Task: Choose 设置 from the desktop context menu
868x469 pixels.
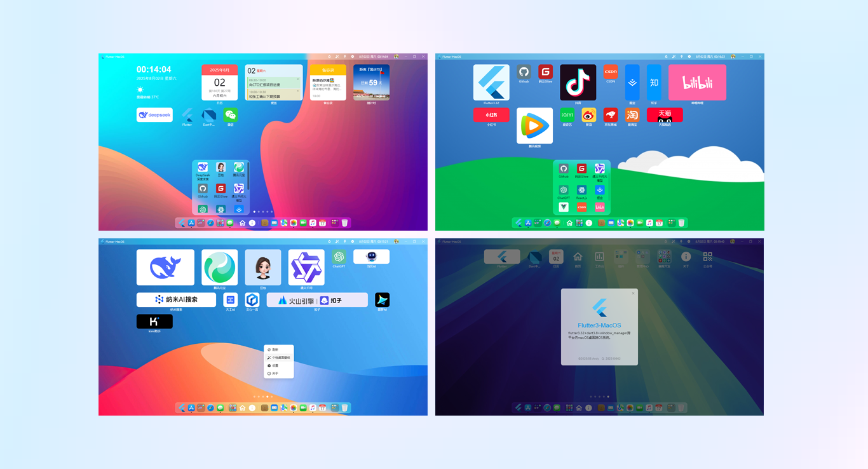Action: (279, 365)
